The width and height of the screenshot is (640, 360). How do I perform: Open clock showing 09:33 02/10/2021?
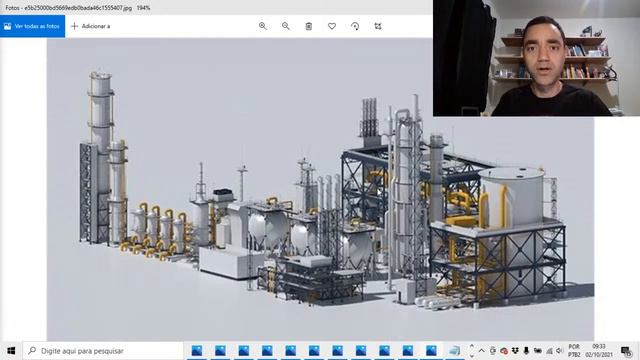click(599, 351)
